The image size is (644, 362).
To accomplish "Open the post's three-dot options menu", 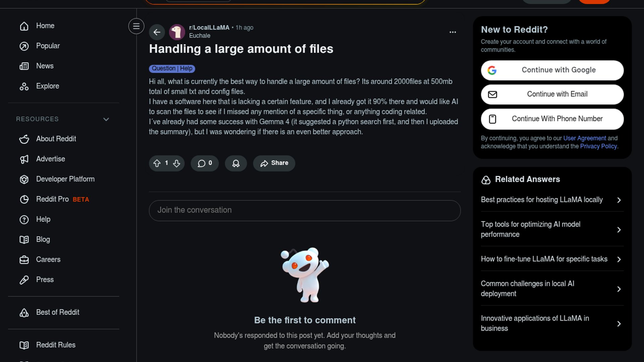I will point(452,32).
